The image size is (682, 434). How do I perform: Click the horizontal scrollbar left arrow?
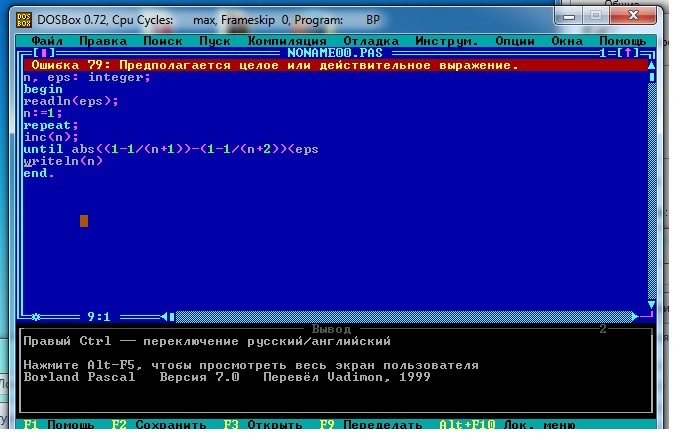[167, 314]
